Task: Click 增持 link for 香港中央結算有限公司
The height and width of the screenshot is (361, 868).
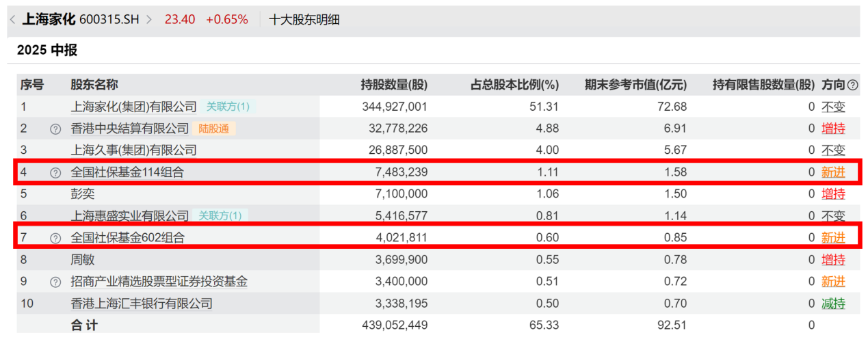Action: coord(833,129)
